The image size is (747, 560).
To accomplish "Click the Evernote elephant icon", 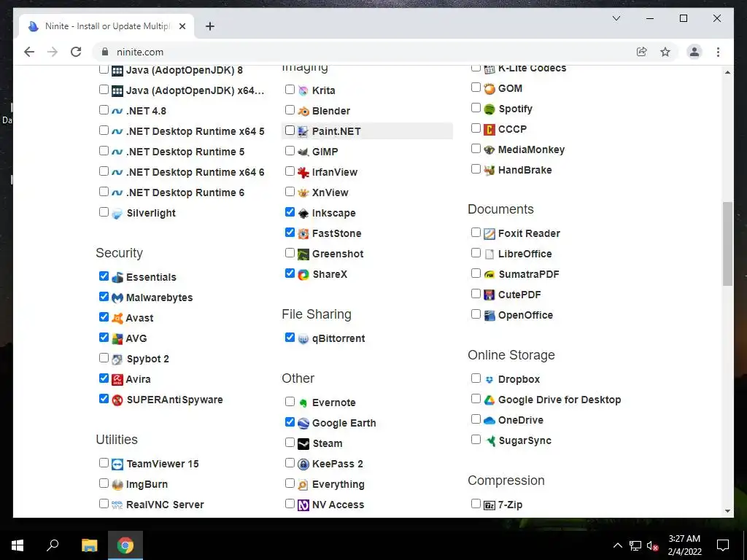I will pos(303,402).
